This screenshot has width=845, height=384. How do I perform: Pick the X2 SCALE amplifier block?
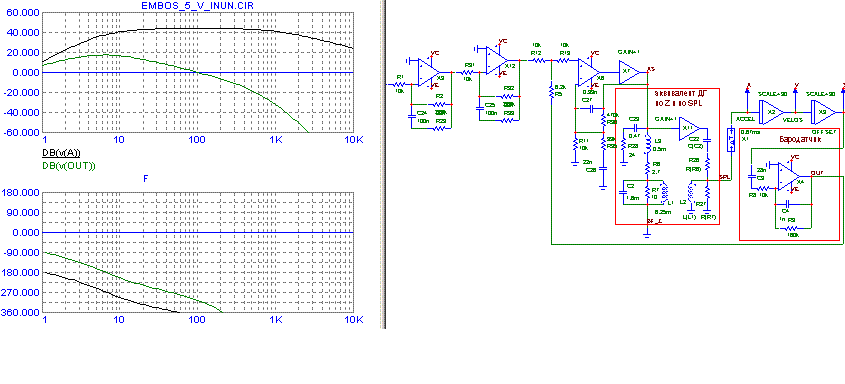click(772, 112)
